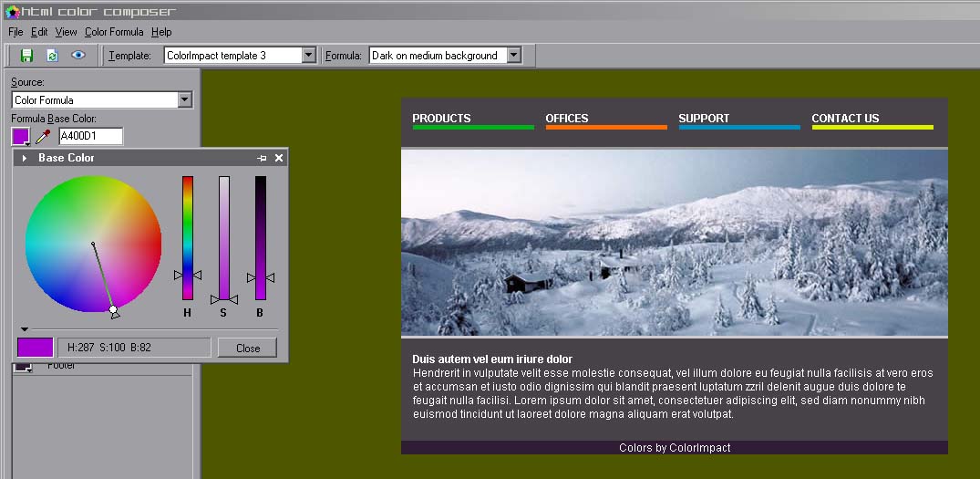Click the OFFICES link in preview
Image resolution: width=980 pixels, height=479 pixels.
coord(567,119)
